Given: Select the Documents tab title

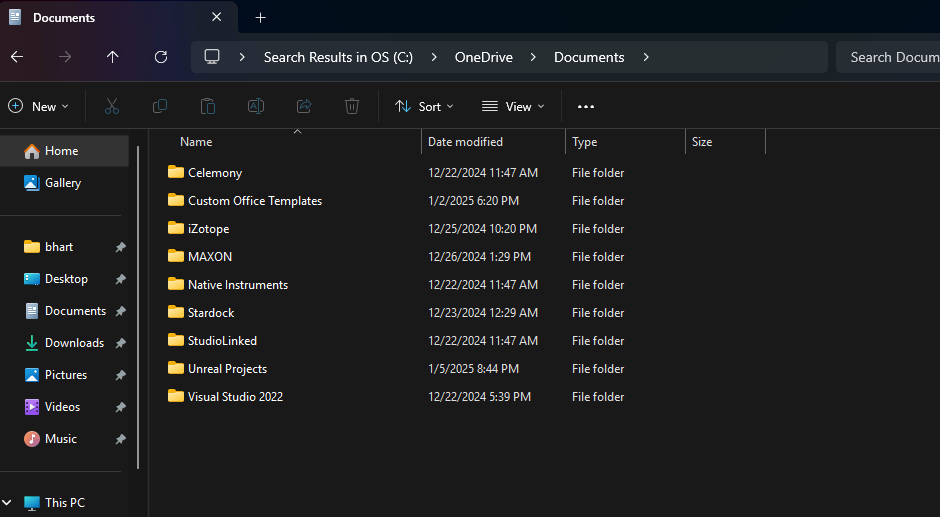Looking at the screenshot, I should [64, 17].
